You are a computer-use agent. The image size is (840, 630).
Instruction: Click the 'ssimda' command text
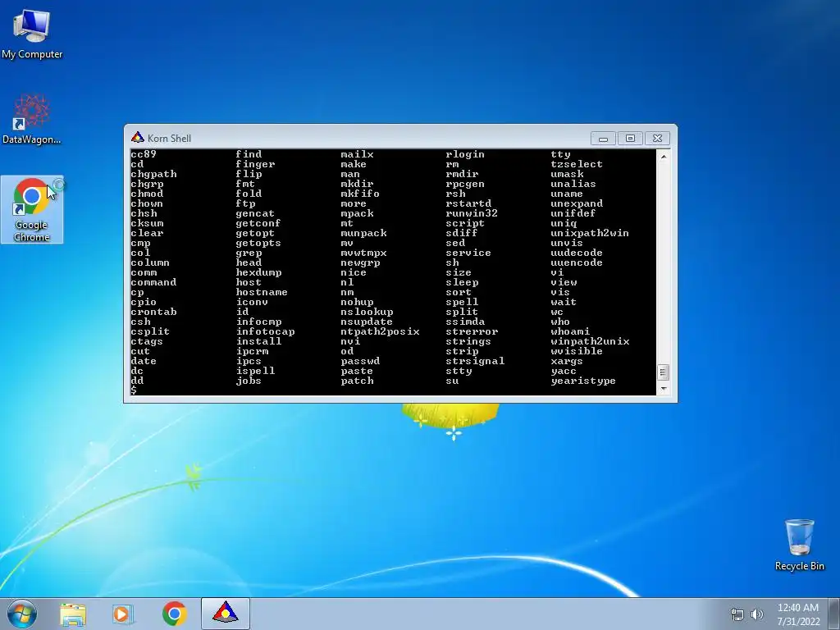(x=465, y=322)
